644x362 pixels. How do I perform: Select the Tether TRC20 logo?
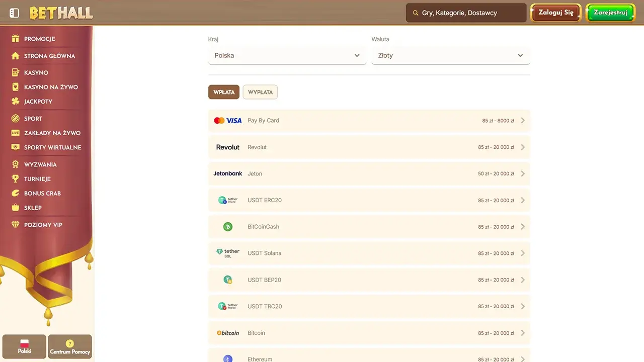228,306
